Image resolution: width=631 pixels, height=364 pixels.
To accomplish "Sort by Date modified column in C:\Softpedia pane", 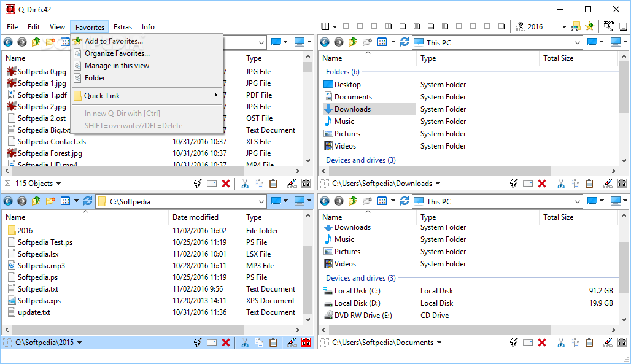I will click(205, 217).
